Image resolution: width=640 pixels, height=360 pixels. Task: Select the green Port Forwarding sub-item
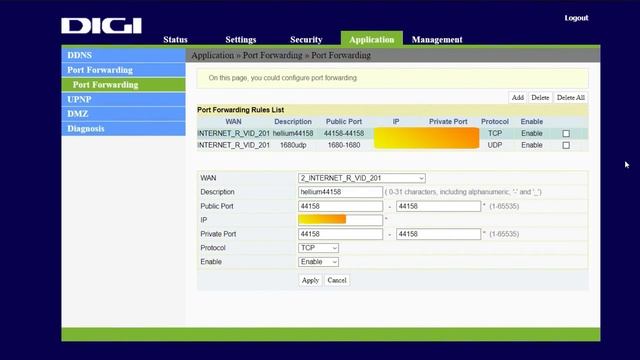(123, 84)
